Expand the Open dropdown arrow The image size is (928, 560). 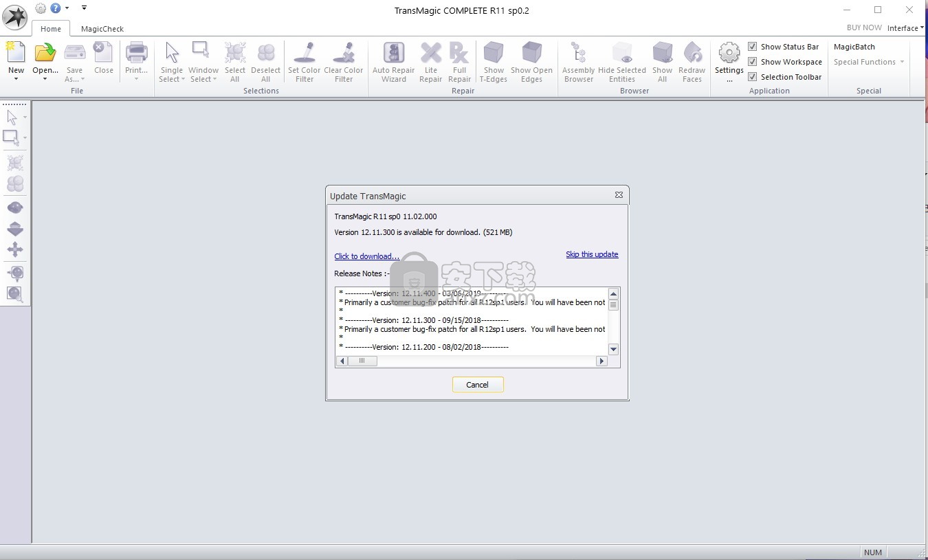(x=45, y=79)
